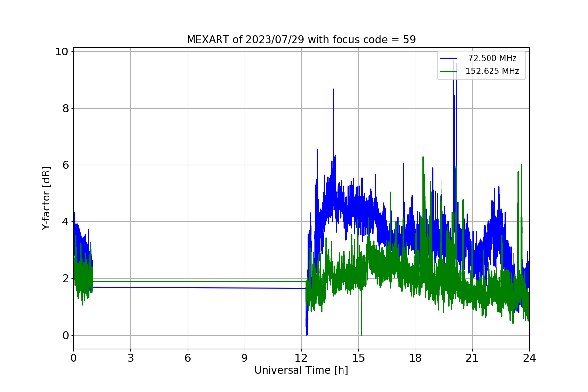Click x-axis tick label "12"
The image size is (588, 392).
(301, 358)
